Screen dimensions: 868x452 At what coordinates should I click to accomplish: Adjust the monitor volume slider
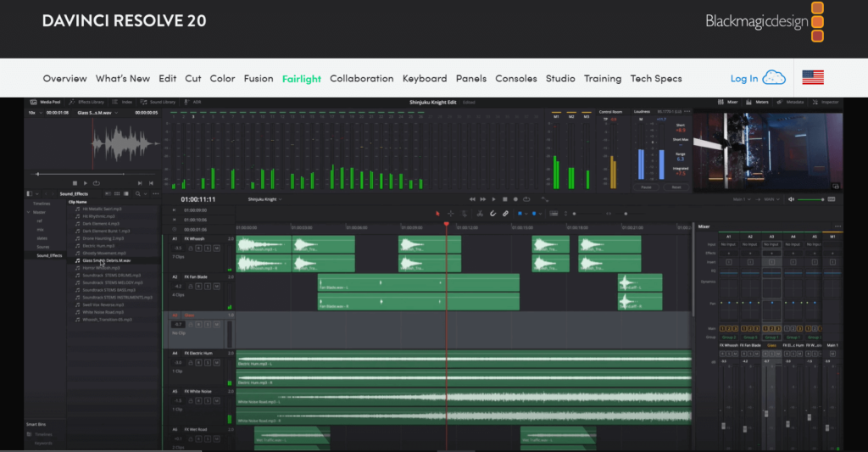811,199
